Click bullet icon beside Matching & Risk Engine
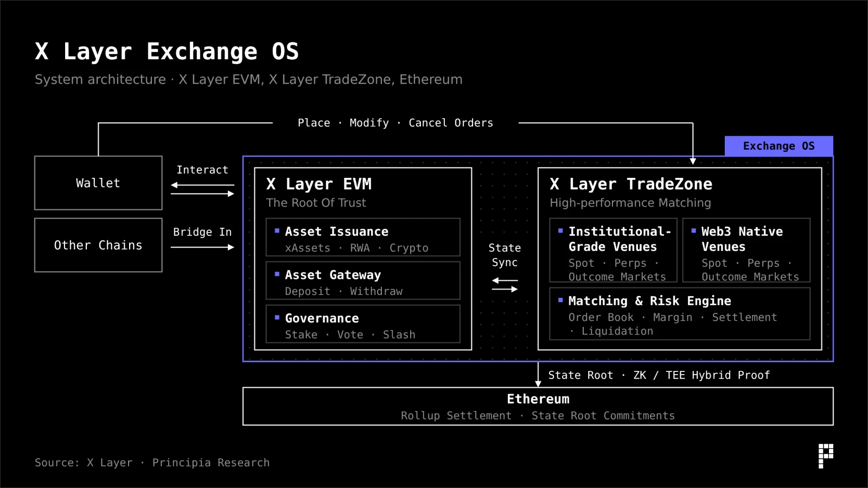 (x=560, y=300)
